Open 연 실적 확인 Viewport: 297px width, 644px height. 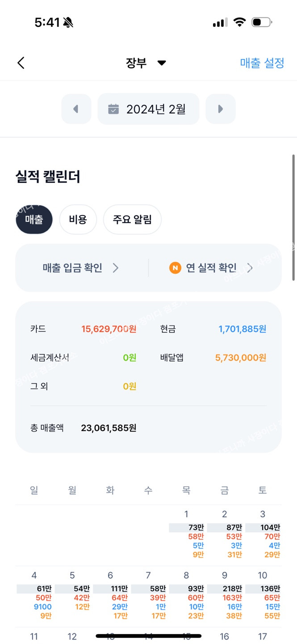pyautogui.click(x=211, y=268)
